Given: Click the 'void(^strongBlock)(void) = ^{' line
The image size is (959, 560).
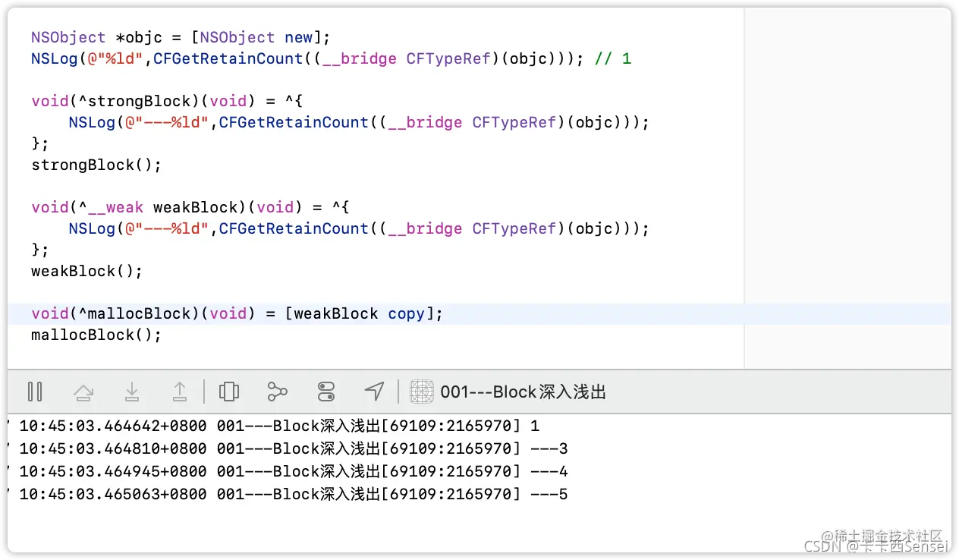Looking at the screenshot, I should (x=168, y=101).
